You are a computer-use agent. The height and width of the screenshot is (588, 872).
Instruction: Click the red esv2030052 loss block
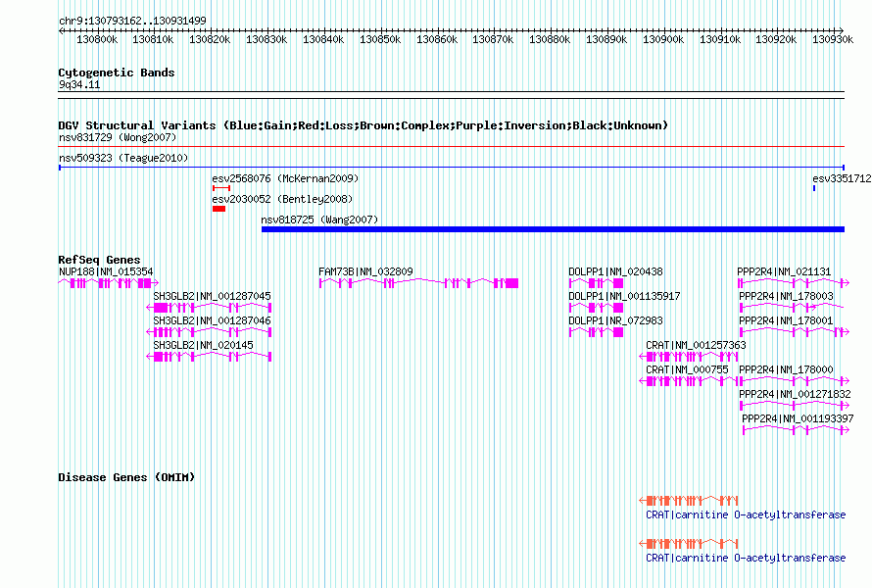tap(219, 209)
